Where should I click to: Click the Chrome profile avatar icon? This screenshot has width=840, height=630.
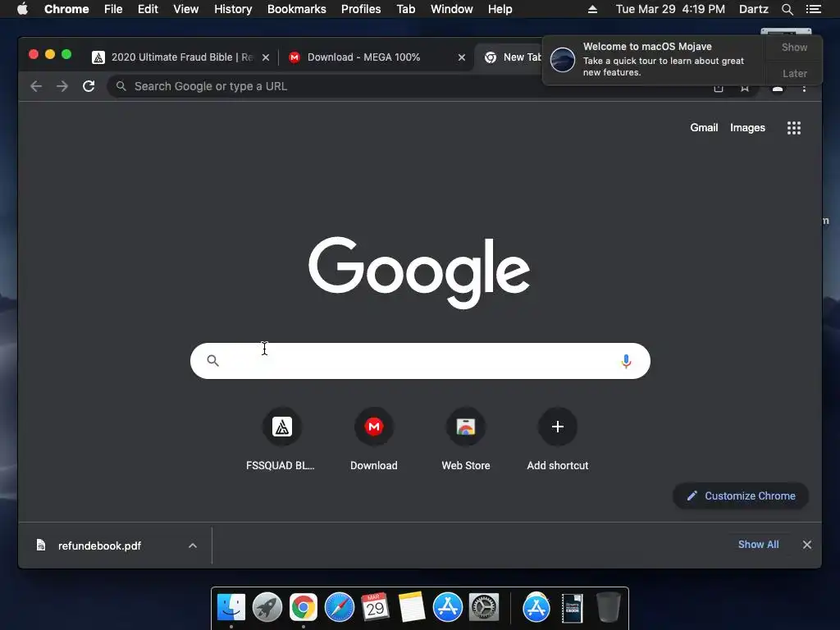778,89
